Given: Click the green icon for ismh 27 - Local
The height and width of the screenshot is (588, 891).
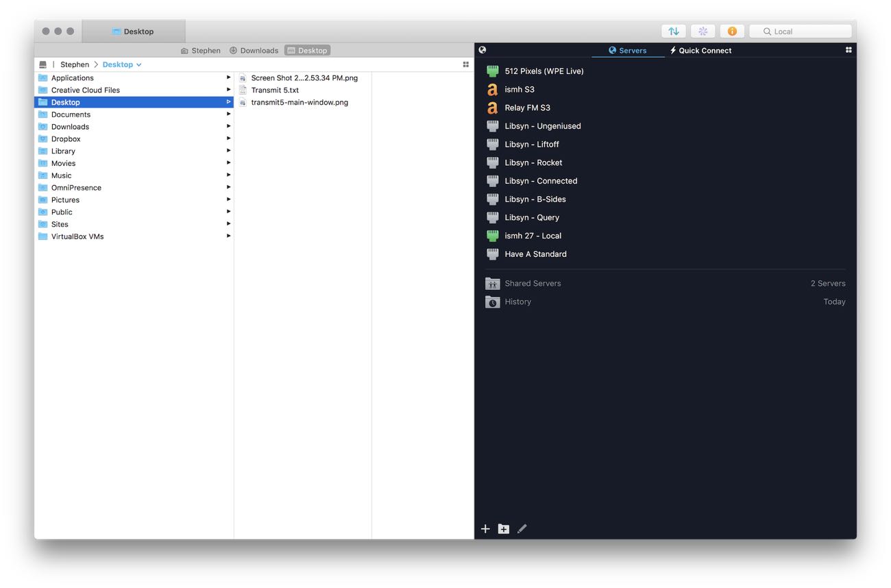Looking at the screenshot, I should pyautogui.click(x=492, y=236).
